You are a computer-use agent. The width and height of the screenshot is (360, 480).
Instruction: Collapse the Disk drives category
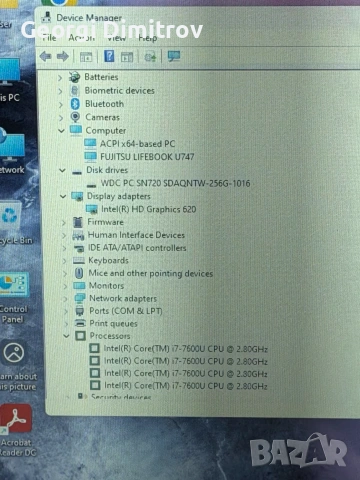62,170
